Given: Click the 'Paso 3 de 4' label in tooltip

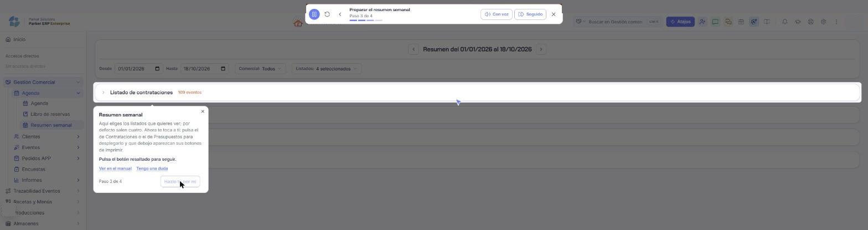Looking at the screenshot, I should click(110, 182).
